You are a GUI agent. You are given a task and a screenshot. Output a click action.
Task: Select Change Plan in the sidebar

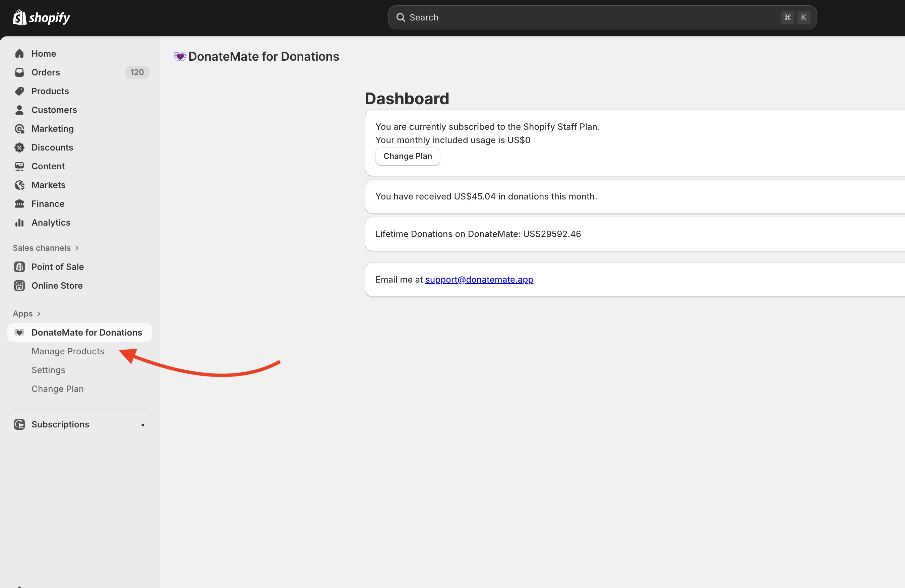click(x=57, y=389)
